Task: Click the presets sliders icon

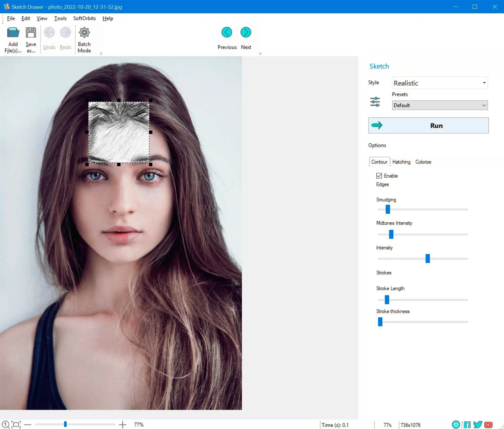Action: pos(375,102)
